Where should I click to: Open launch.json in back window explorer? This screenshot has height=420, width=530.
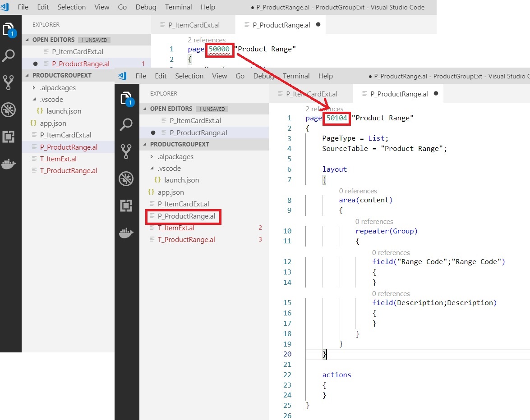tap(64, 111)
